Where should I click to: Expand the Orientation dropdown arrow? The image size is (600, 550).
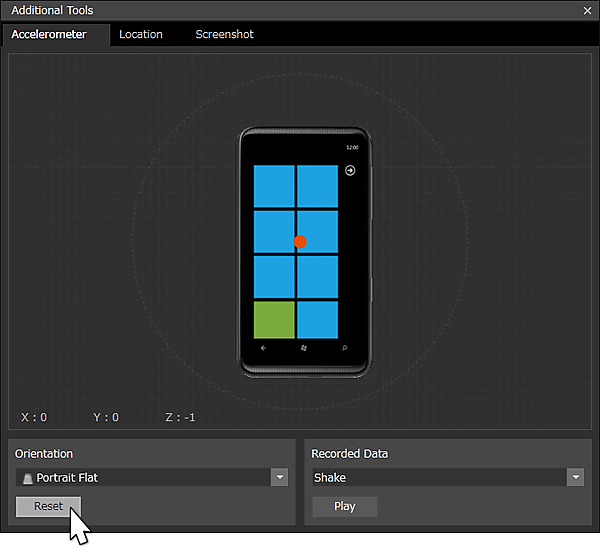[x=279, y=478]
